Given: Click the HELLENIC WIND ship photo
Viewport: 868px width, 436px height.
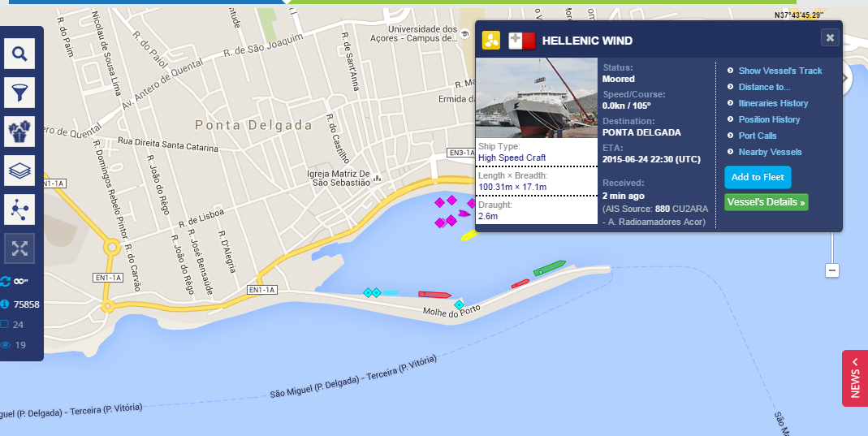Looking at the screenshot, I should coord(537,97).
